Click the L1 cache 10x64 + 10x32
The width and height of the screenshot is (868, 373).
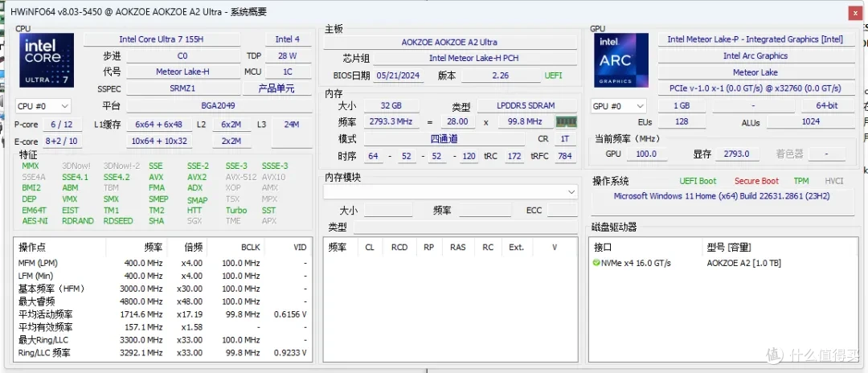click(x=159, y=141)
